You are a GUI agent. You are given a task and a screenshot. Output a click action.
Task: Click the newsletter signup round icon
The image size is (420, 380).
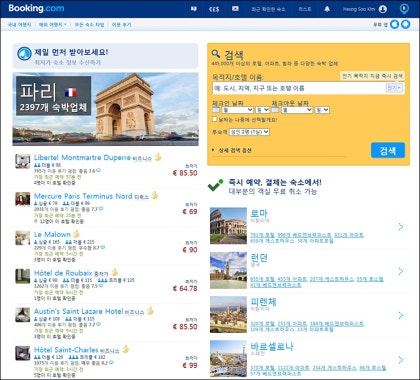[24, 54]
